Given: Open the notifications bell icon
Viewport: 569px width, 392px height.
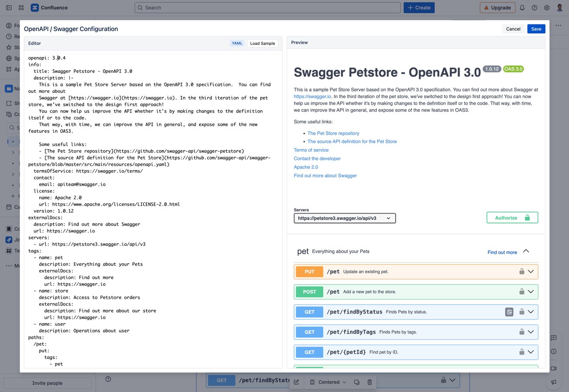Looking at the screenshot, I should [523, 7].
